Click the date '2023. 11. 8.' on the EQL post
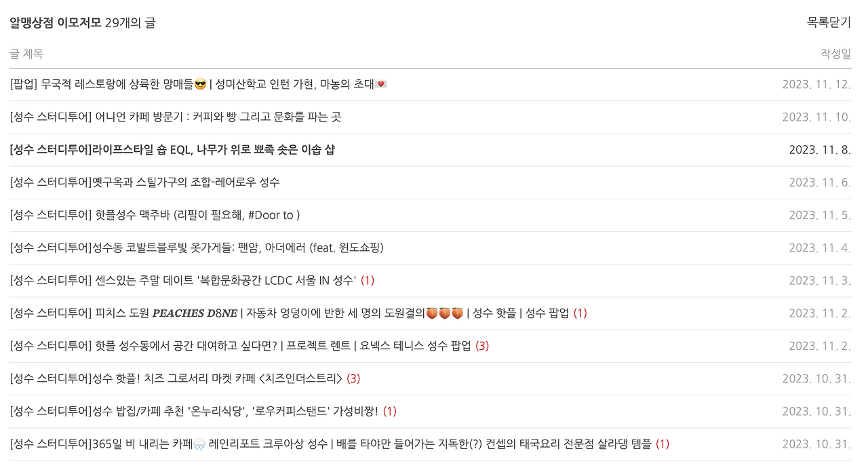 [x=820, y=149]
